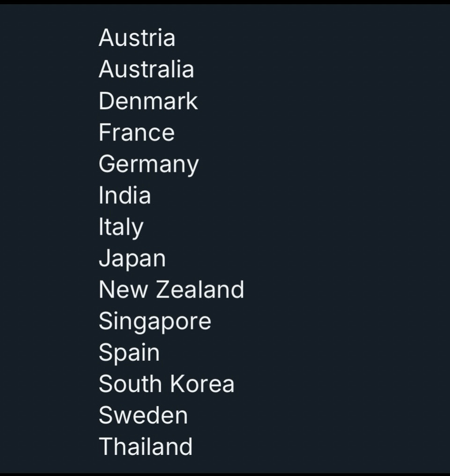Select New Zealand in the list
Viewport: 450px width, 476px height.
172,290
